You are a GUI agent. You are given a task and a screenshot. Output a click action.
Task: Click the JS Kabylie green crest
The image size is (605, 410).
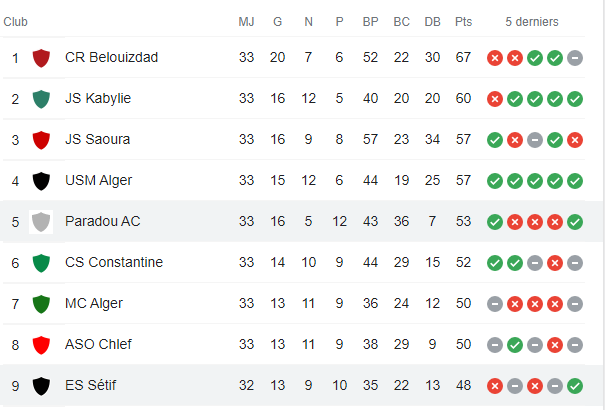[41, 99]
